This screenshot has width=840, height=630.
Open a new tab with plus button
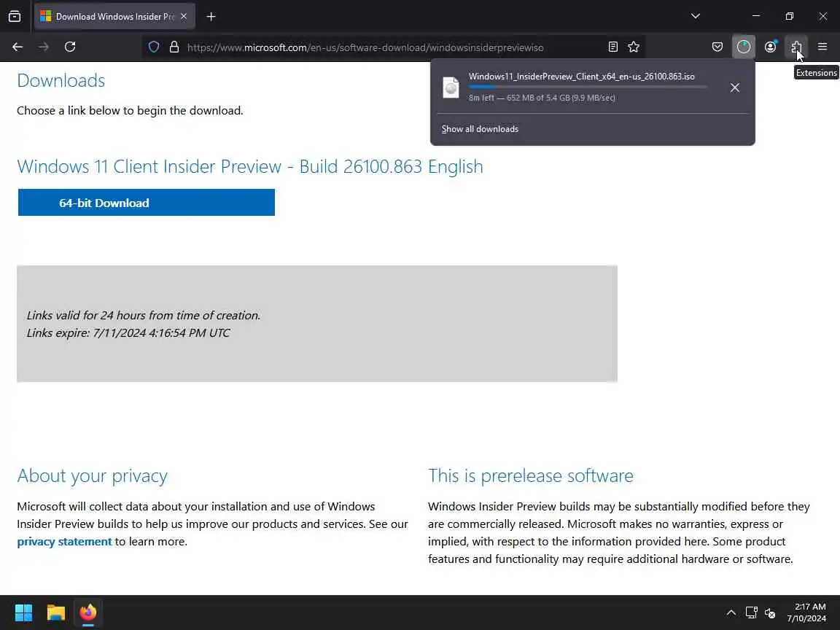211,17
